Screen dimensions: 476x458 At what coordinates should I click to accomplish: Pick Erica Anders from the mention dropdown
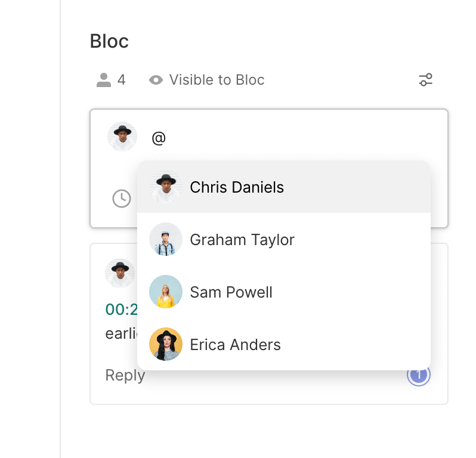pos(236,345)
